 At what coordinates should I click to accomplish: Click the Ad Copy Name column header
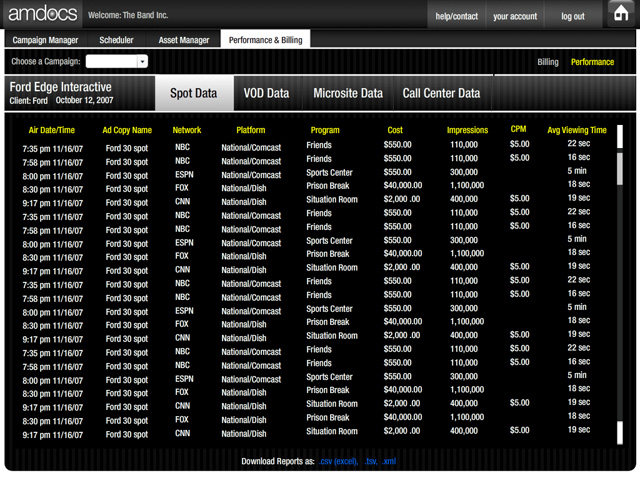click(127, 130)
